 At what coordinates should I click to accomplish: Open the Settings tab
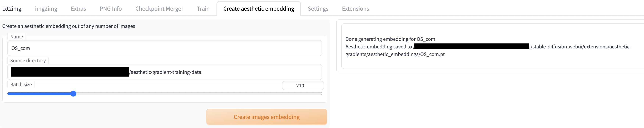[x=318, y=9]
